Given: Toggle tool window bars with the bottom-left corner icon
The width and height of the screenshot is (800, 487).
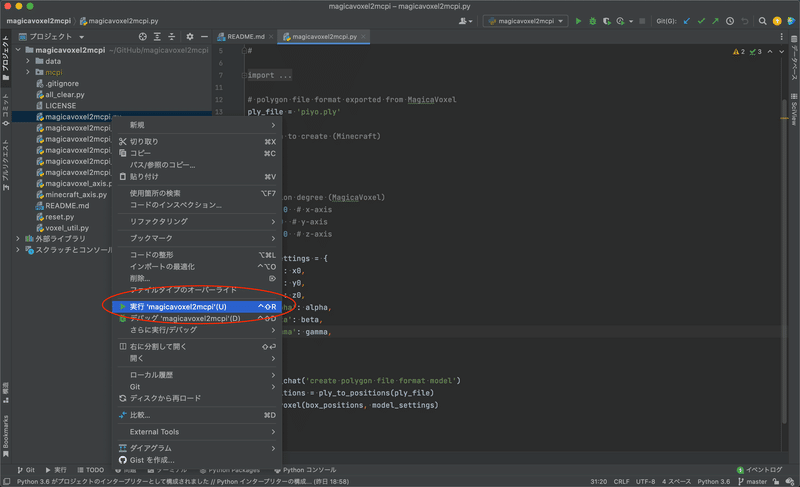Looking at the screenshot, I should pos(6,481).
